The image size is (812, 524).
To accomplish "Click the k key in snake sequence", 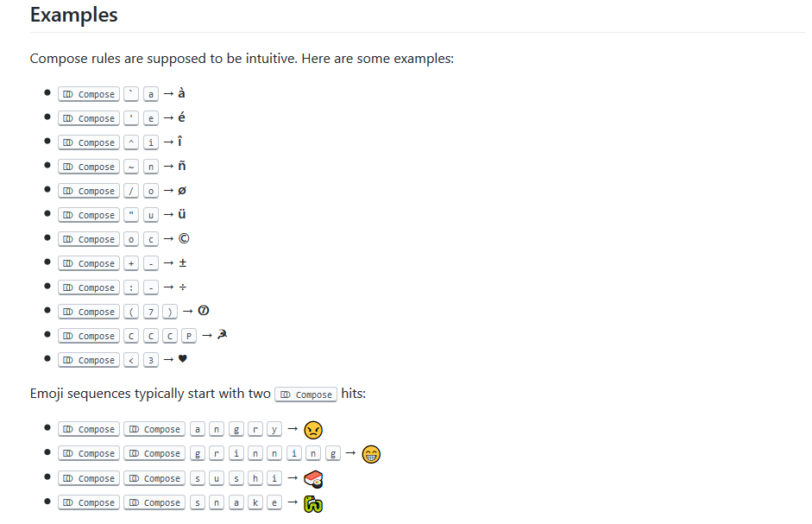I will (255, 502).
